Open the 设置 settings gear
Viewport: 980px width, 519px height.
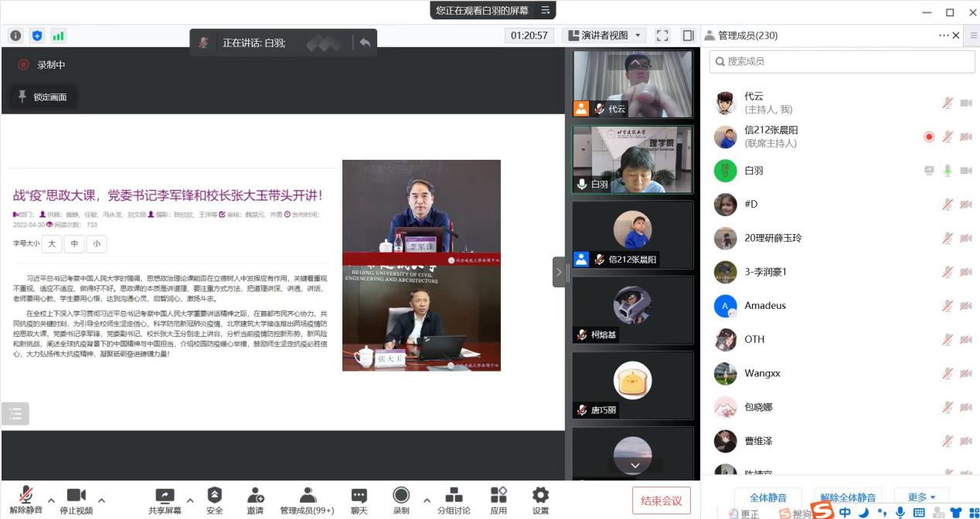540,497
